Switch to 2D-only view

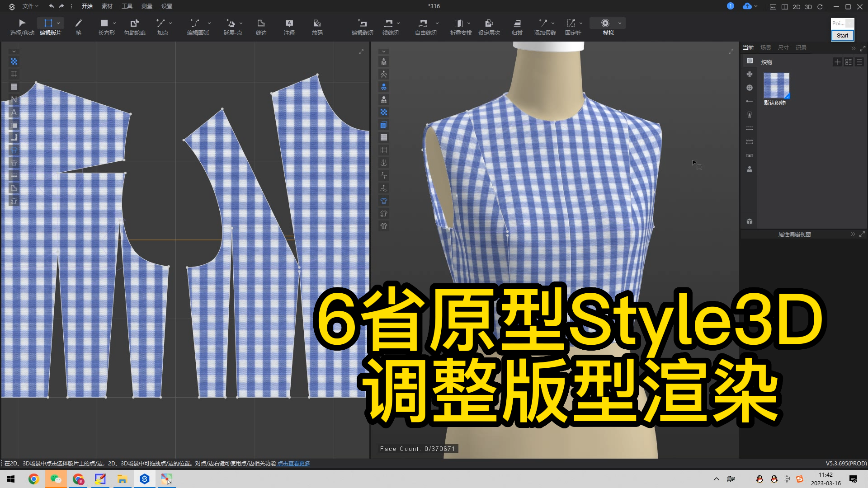point(797,7)
